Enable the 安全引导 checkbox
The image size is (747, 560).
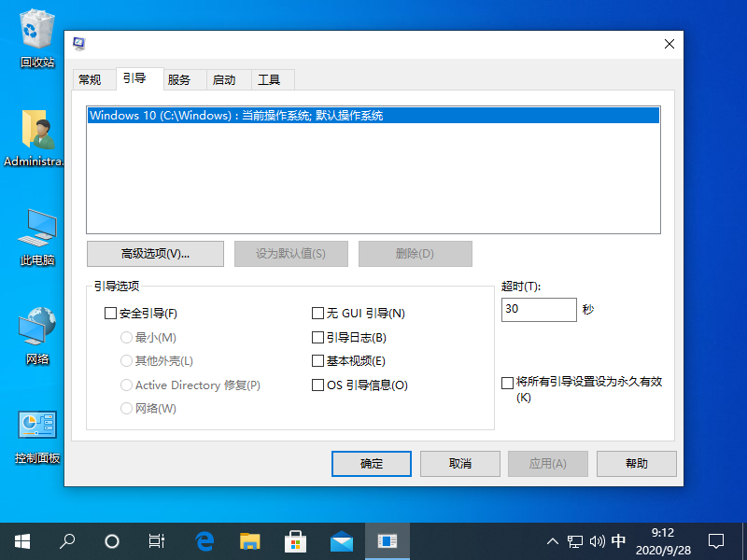pos(110,313)
